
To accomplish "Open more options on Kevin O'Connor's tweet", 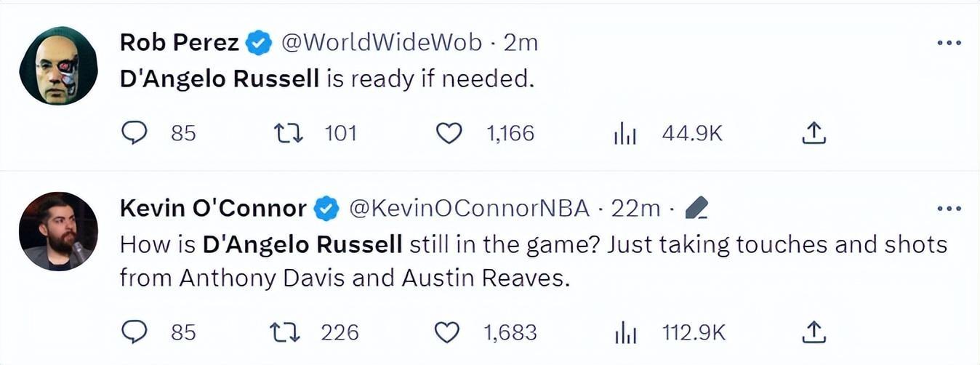I will click(949, 209).
